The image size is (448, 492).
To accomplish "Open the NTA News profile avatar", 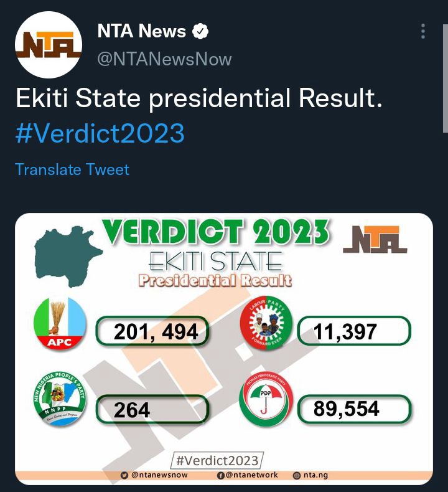I will click(x=49, y=45).
